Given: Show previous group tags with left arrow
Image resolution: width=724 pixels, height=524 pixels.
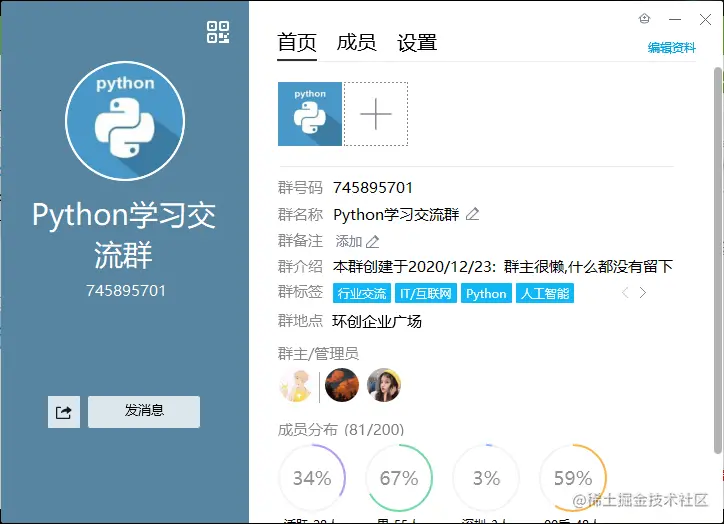Looking at the screenshot, I should coord(625,293).
